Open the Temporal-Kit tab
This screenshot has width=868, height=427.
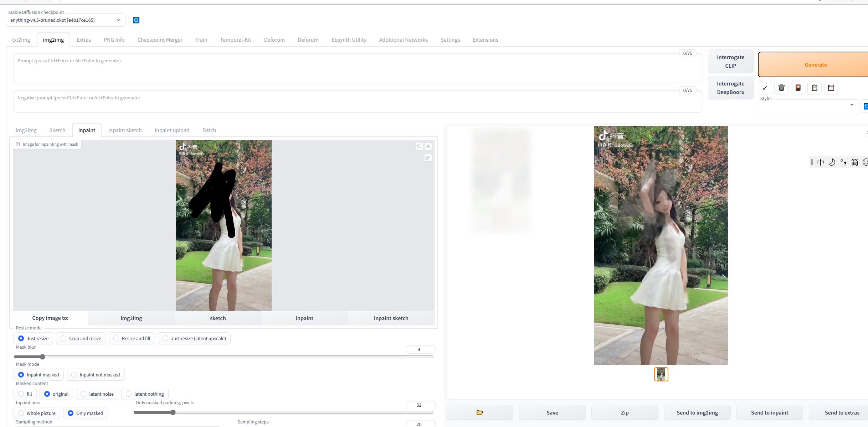[x=235, y=40]
